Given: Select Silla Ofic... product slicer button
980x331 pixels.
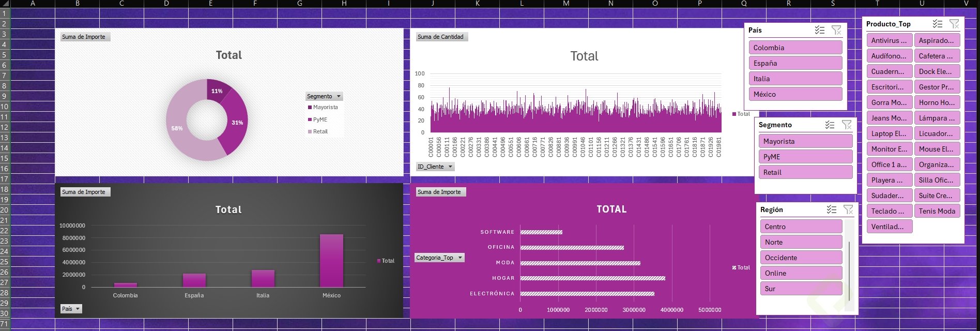Looking at the screenshot, I should pos(937,180).
